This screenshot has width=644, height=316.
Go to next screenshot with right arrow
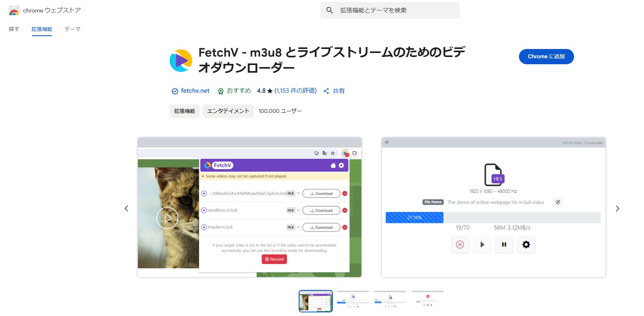[x=617, y=208]
